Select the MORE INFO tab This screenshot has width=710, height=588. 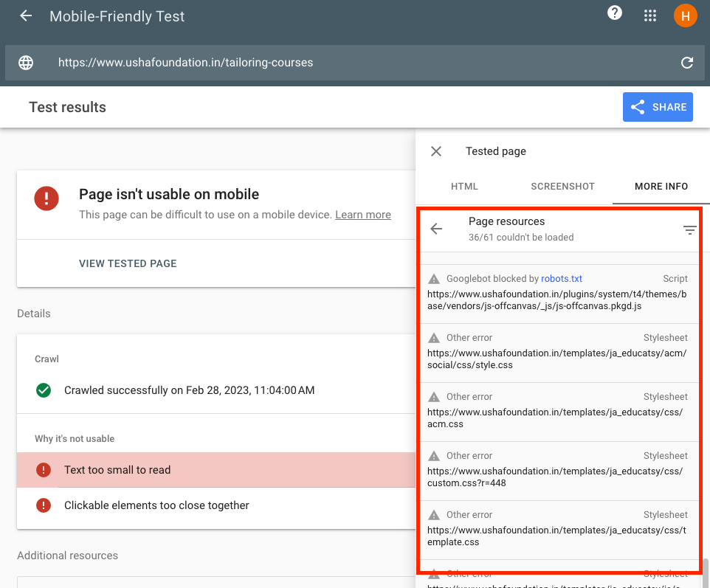pyautogui.click(x=661, y=187)
